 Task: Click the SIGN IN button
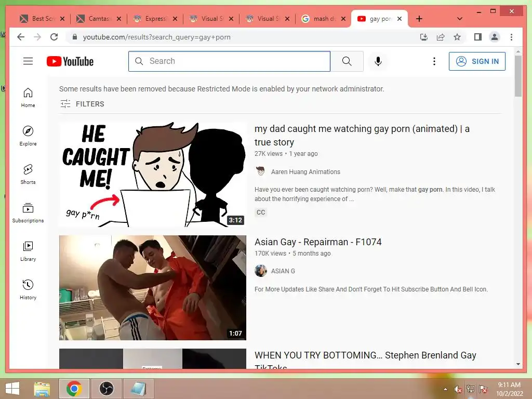point(477,61)
